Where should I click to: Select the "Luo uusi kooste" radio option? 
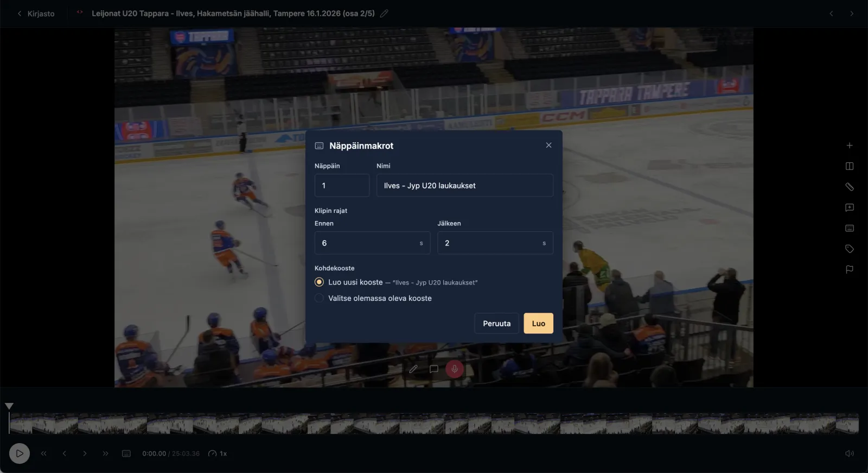(x=319, y=282)
